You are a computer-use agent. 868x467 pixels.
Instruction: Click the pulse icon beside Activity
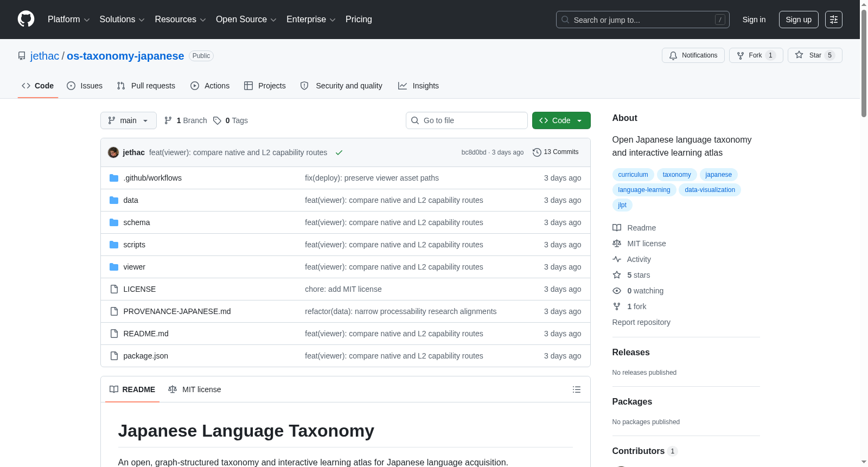point(617,259)
